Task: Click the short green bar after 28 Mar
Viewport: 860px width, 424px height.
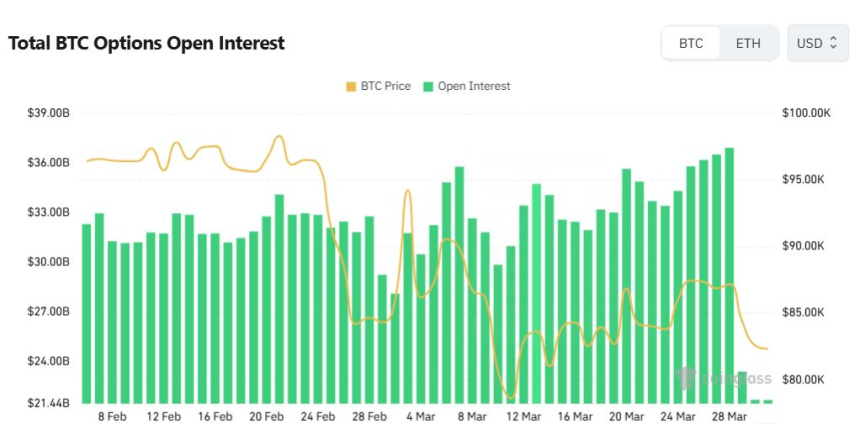Action: pos(742,387)
